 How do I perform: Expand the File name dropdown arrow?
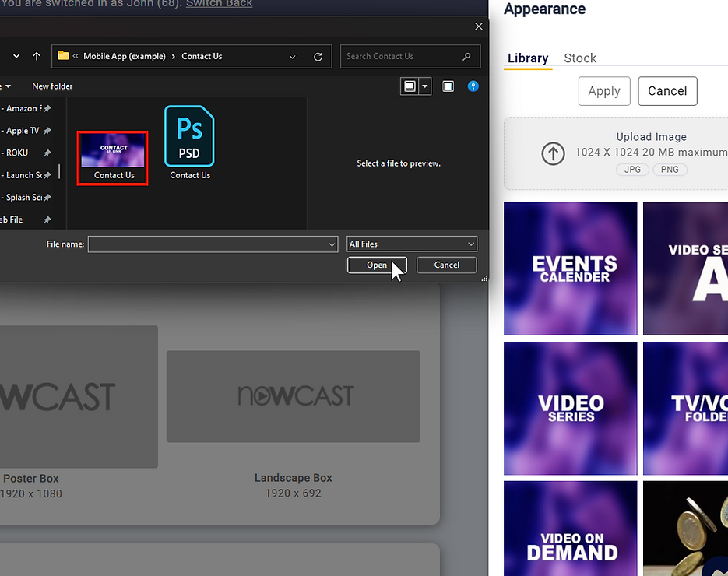[x=332, y=244]
